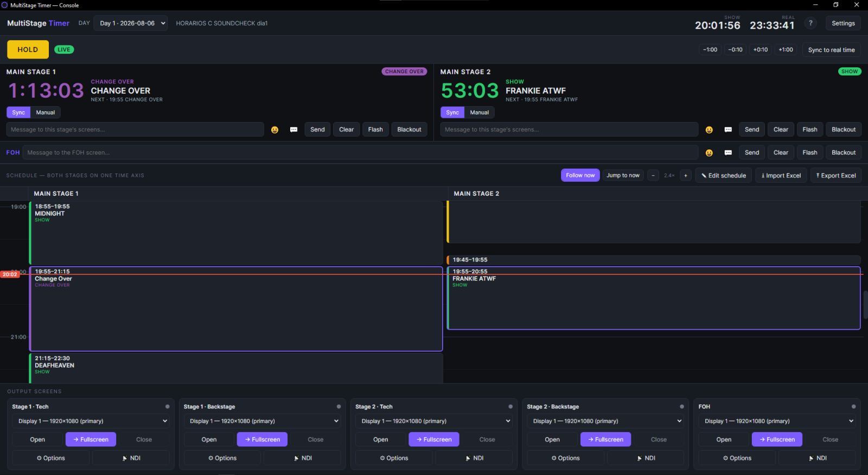The image size is (868, 475).
Task: Select the MIDNIGHT 18:55–19:55 block
Action: (x=236, y=233)
